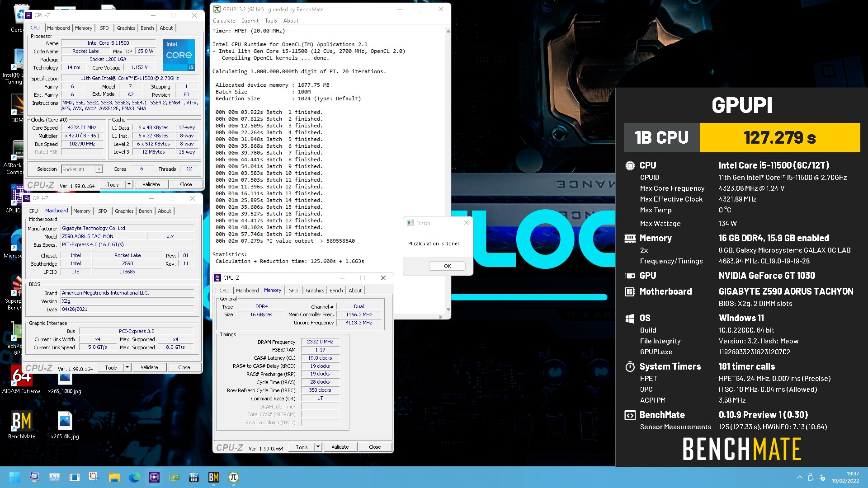The height and width of the screenshot is (488, 868).
Task: Open the About tab in Memory CPU-Z window
Action: coord(355,291)
